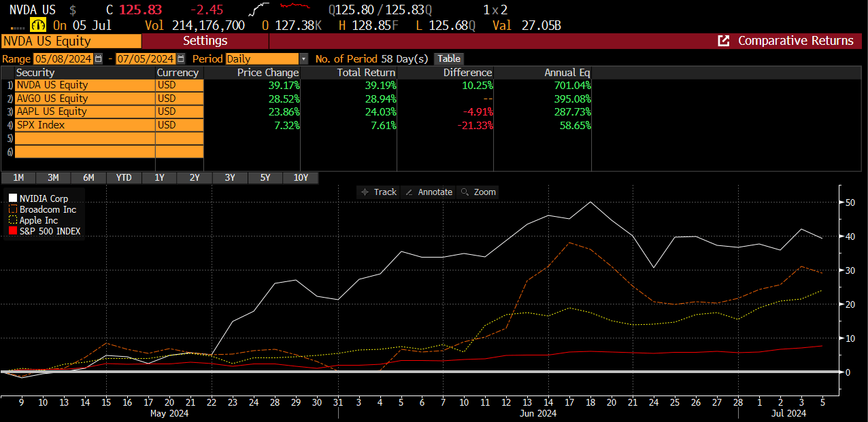Viewport: 868px width, 422px height.
Task: Toggle NVIDIA Corp white legend swatch
Action: click(x=13, y=198)
